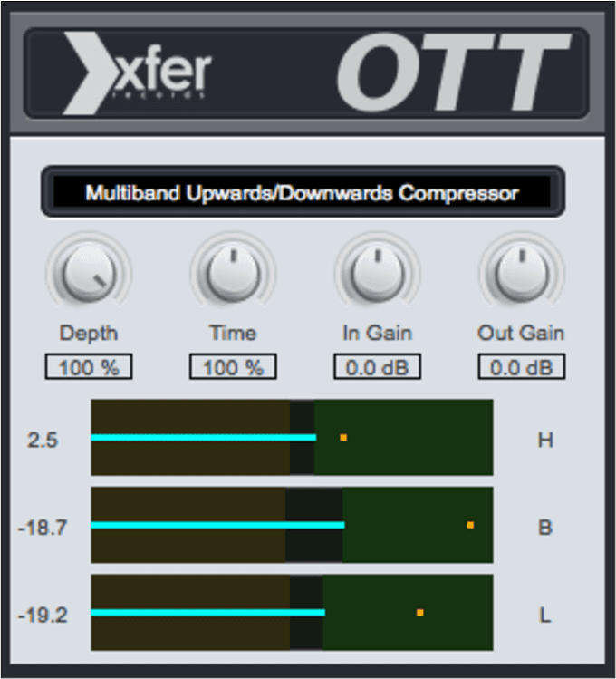Click the L band cyan level bar
616x679 pixels.
(207, 612)
